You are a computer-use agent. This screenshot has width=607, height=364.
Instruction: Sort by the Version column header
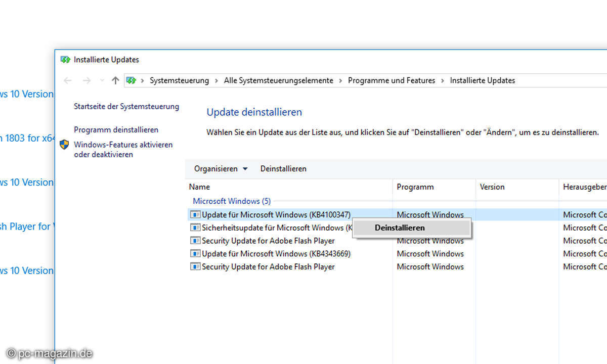point(517,187)
